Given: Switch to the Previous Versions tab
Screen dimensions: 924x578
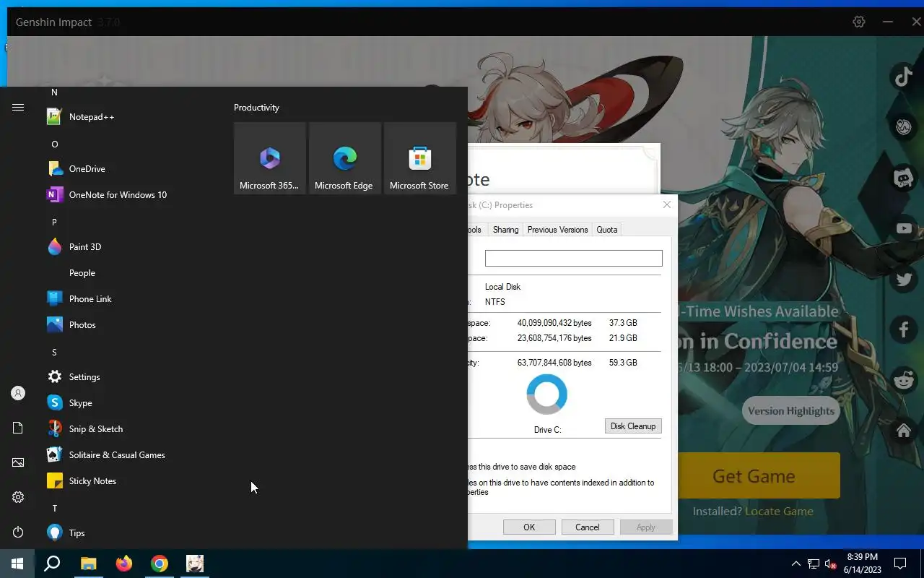Looking at the screenshot, I should coord(557,230).
